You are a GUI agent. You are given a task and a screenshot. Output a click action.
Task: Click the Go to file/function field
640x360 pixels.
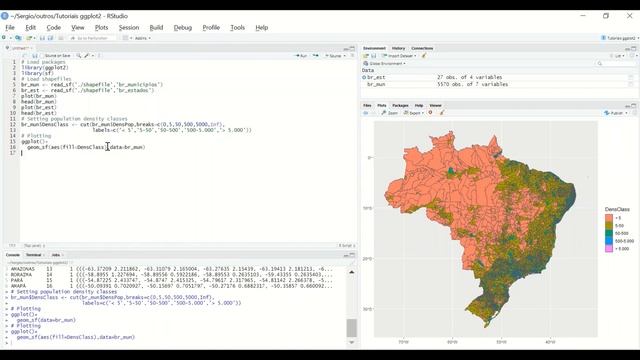(x=92, y=38)
